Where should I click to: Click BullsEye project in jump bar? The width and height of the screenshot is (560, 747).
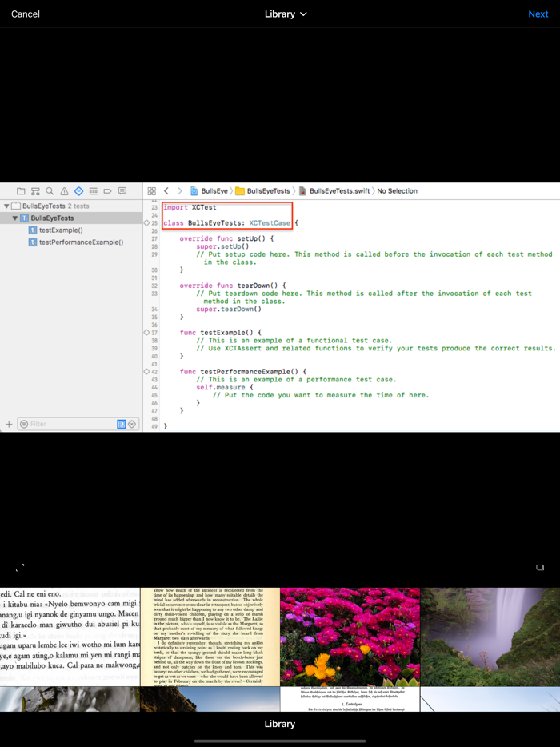point(210,191)
